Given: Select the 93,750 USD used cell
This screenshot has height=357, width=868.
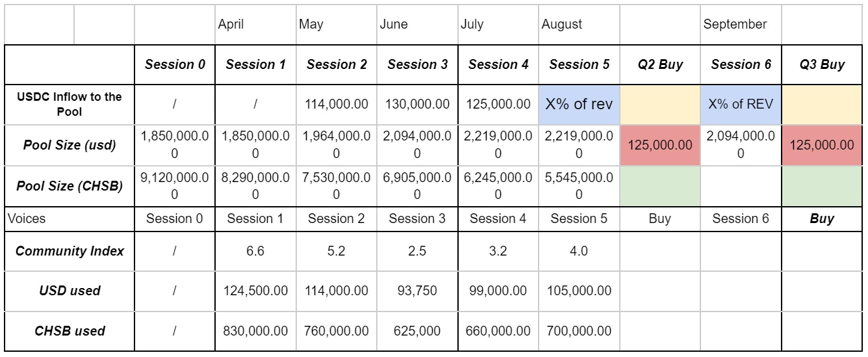Looking at the screenshot, I should point(417,291).
